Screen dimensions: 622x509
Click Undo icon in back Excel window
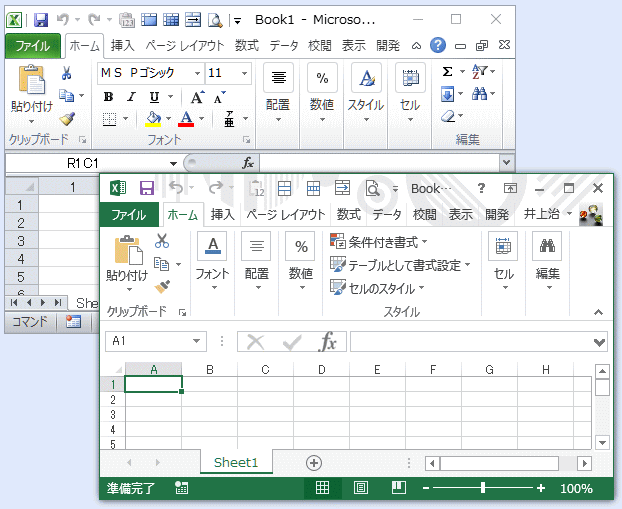pyautogui.click(x=63, y=19)
